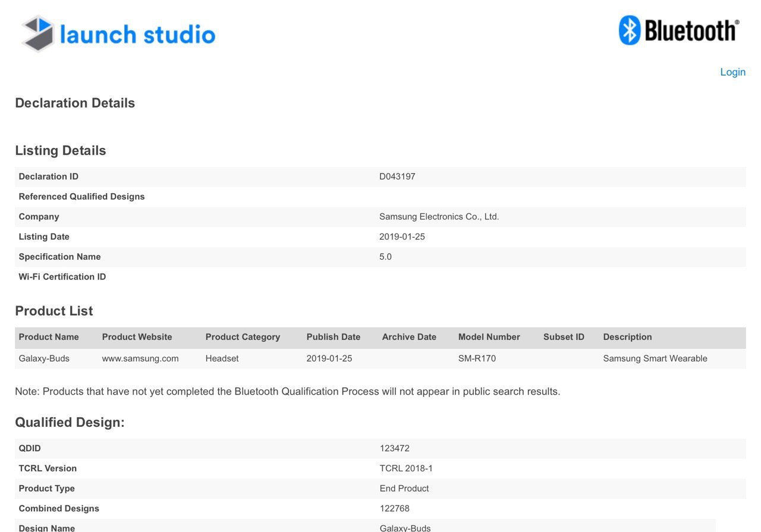Click the Listing Date label
This screenshot has height=532, width=761.
(44, 237)
